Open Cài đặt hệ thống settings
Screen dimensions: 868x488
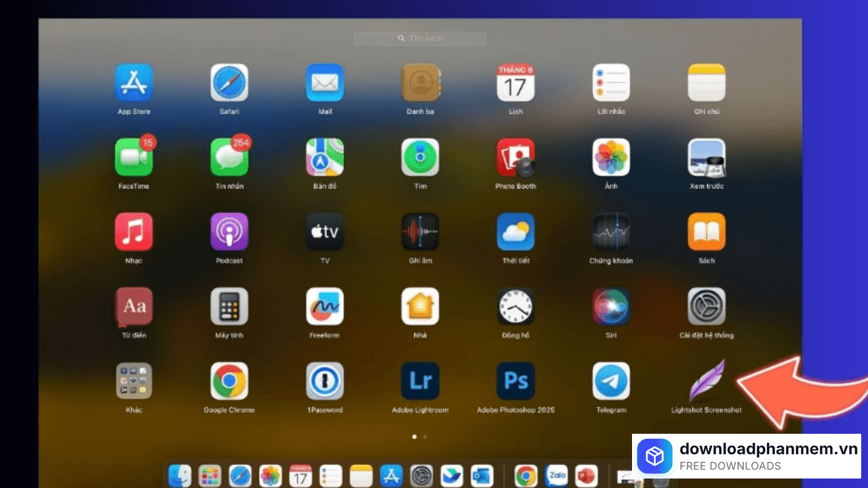(x=707, y=306)
